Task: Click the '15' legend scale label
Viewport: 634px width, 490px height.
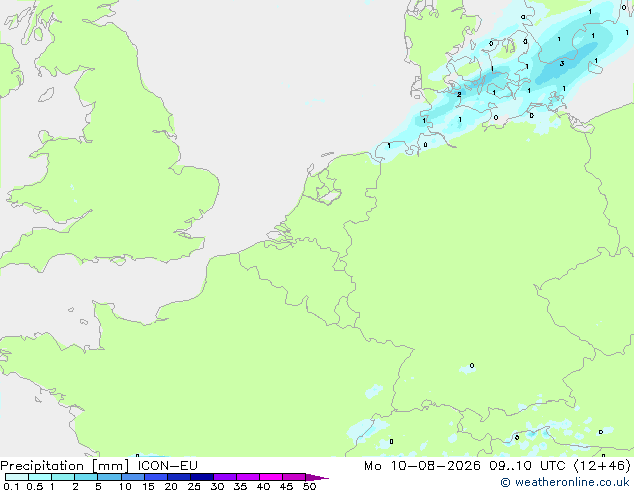Action: pos(148,486)
